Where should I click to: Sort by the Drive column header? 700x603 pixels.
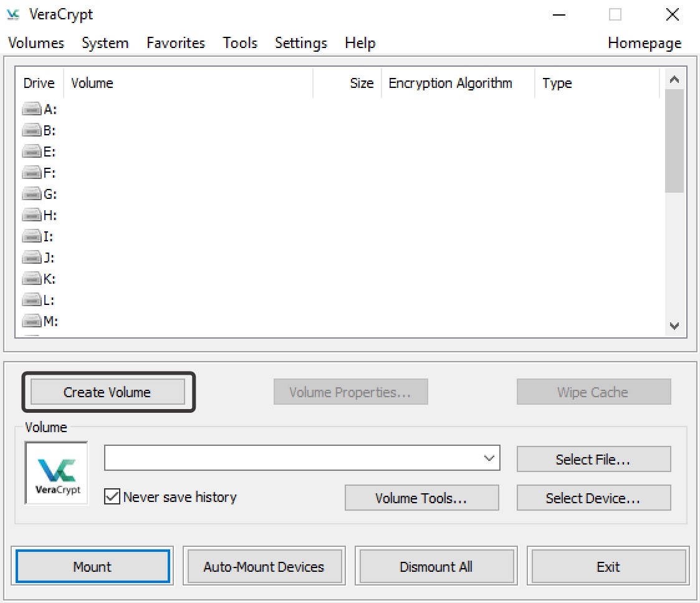[x=39, y=83]
